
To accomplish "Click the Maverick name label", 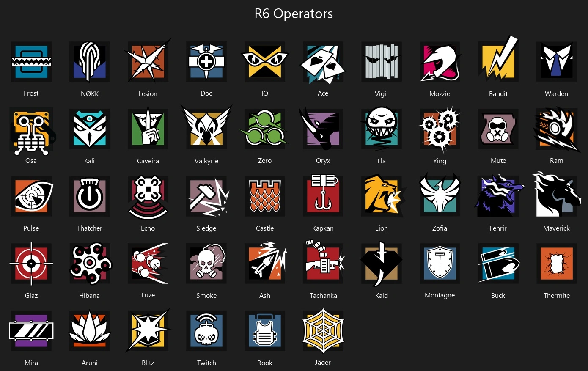I will pos(557,228).
